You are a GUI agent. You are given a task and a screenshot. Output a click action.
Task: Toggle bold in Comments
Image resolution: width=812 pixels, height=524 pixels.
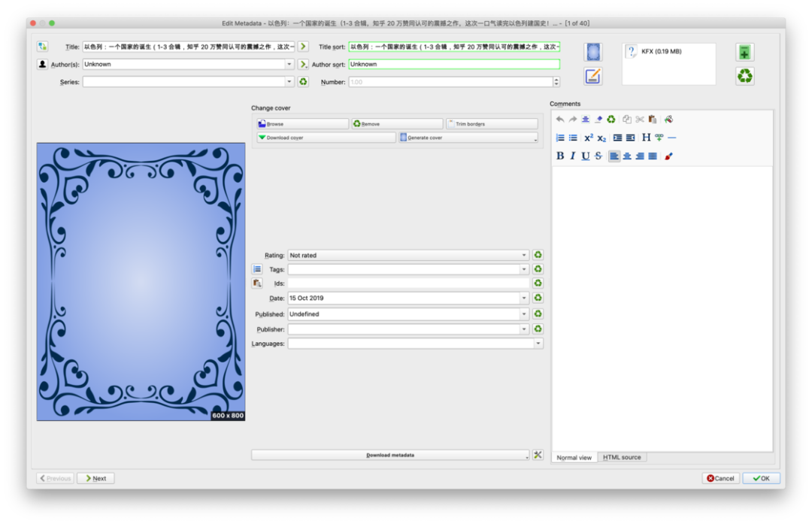pos(560,156)
